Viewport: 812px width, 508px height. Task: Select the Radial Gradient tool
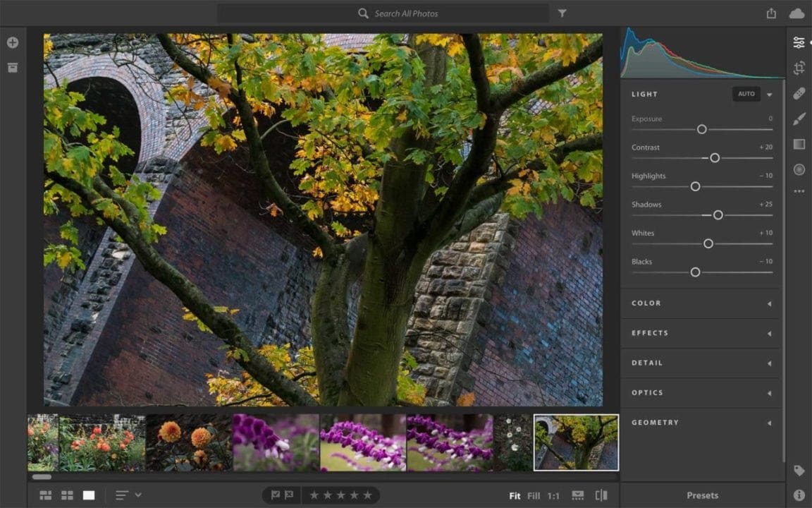[799, 169]
